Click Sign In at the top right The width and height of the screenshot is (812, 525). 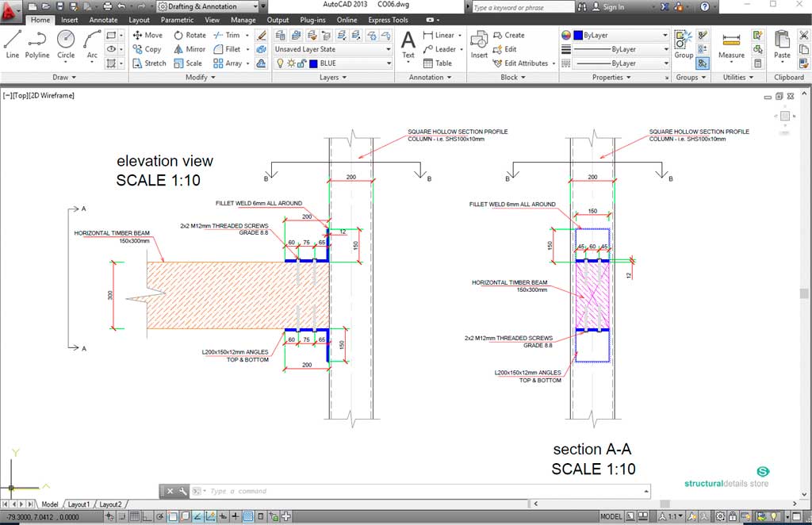(x=615, y=6)
